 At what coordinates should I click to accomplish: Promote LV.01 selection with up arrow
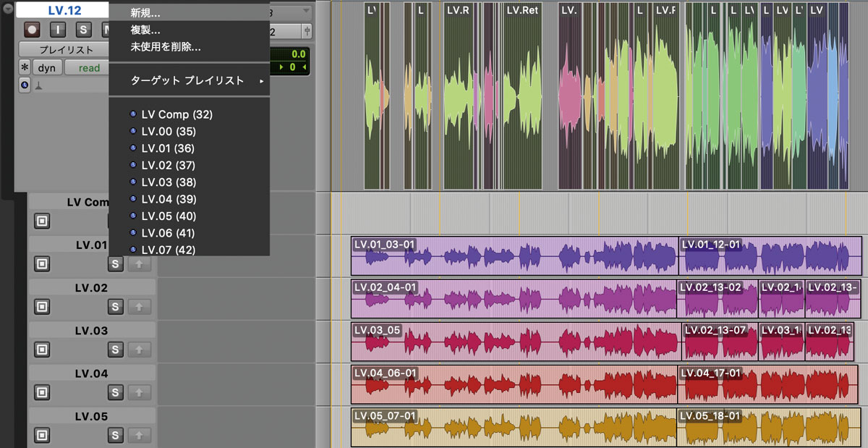(139, 264)
